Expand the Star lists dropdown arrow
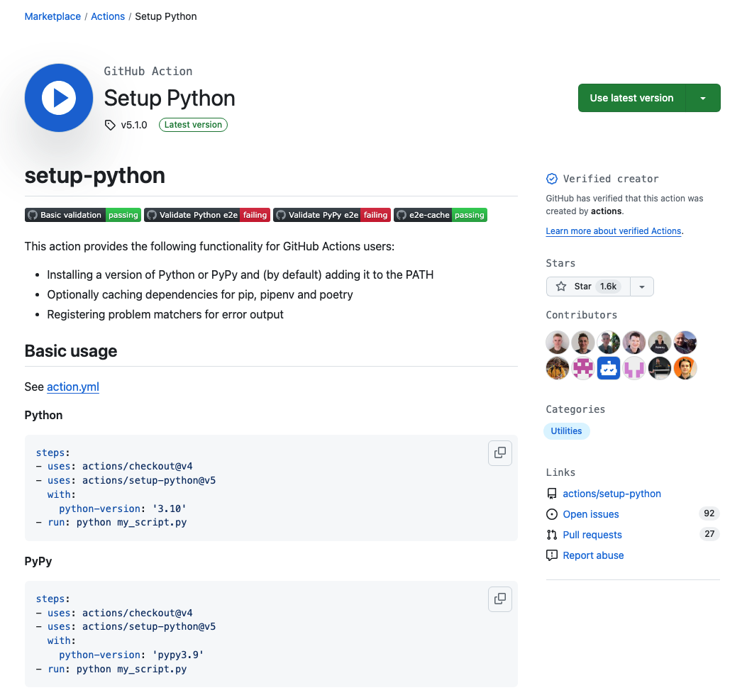The width and height of the screenshot is (747, 700). coord(642,287)
